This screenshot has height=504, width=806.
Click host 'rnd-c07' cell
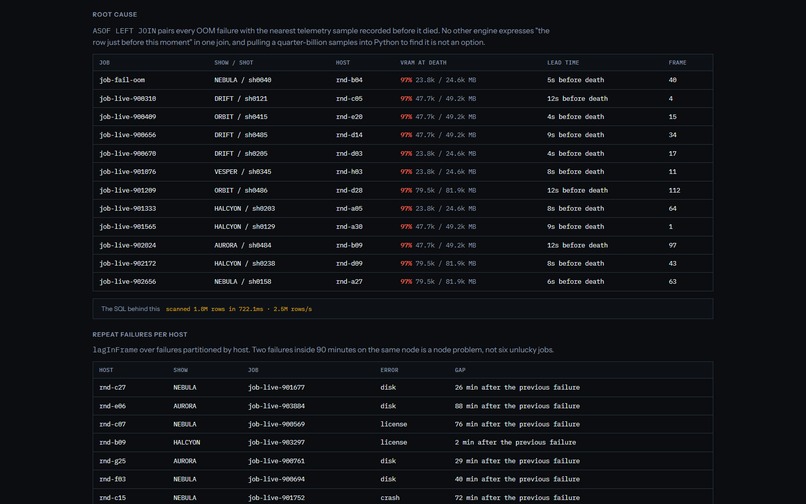(113, 424)
